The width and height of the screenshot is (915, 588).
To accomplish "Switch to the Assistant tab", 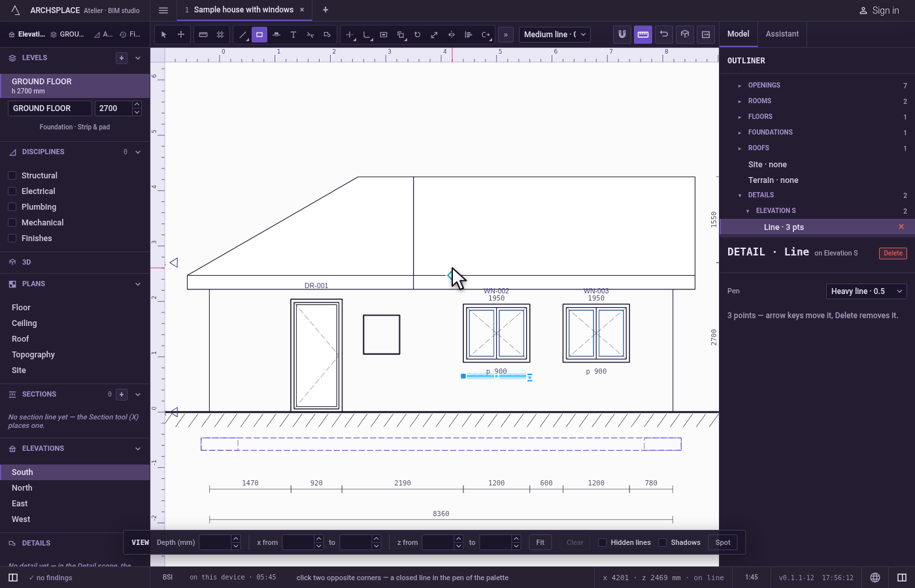I will pos(782,34).
